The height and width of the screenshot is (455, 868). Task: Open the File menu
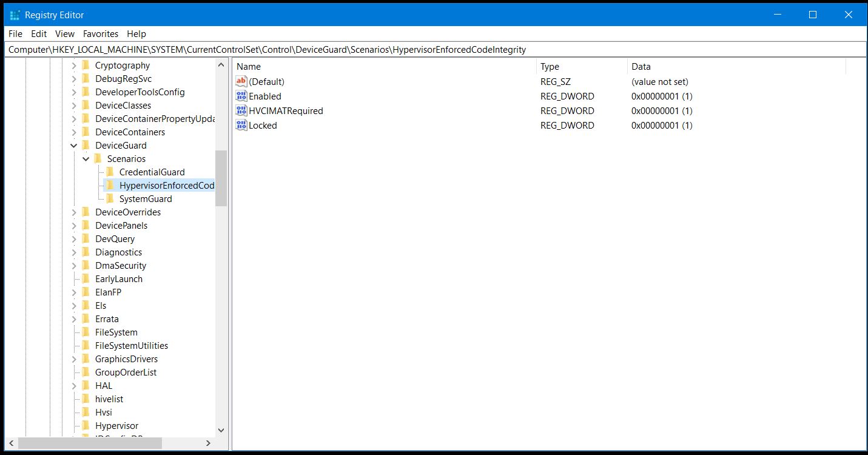pos(15,34)
